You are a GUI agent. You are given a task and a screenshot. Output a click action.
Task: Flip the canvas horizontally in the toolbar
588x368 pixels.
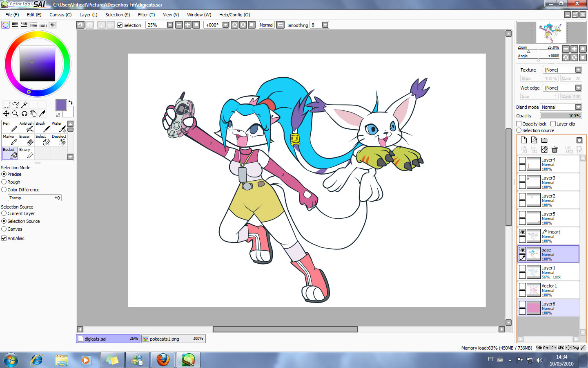280,25
